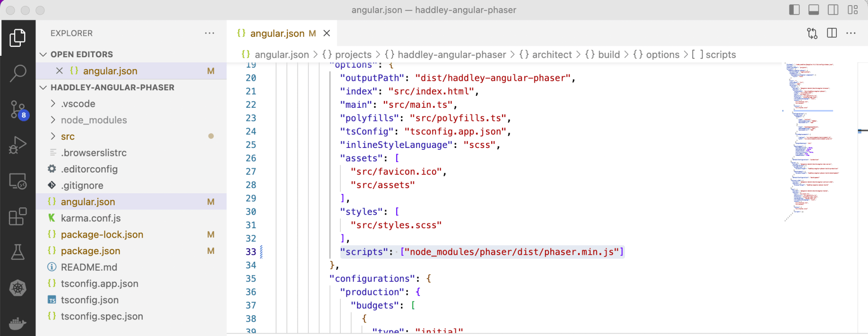This screenshot has height=336, width=868.
Task: Open .editorconfig file
Action: tap(131, 169)
